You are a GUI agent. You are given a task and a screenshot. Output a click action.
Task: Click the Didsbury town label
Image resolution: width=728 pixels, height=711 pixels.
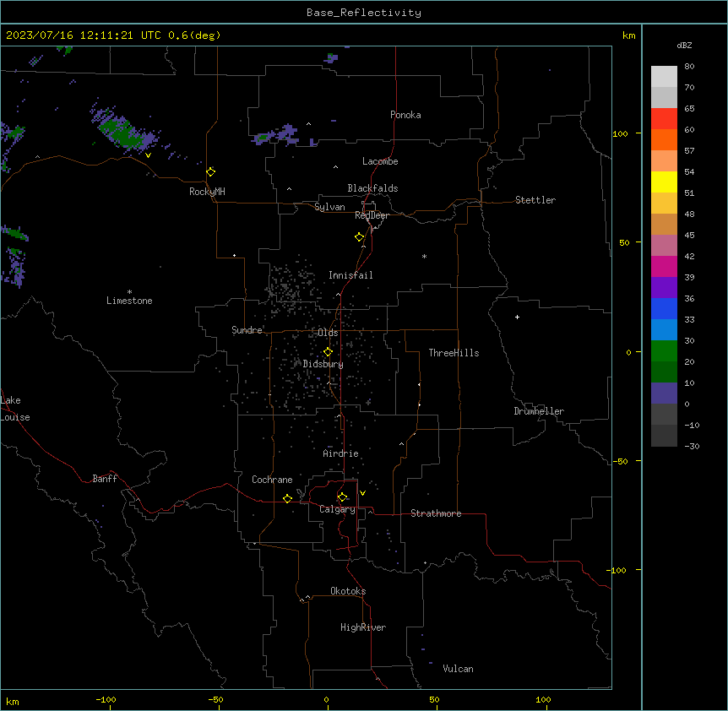pyautogui.click(x=323, y=364)
